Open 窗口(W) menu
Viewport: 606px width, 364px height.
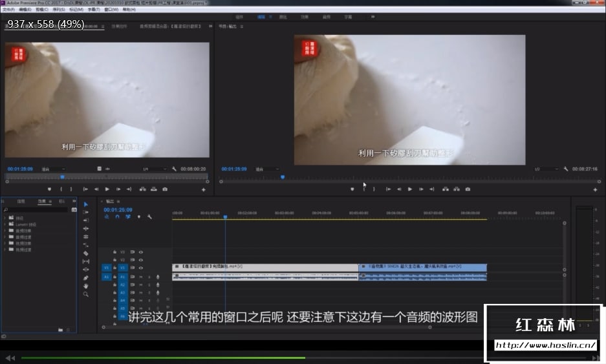tap(111, 9)
